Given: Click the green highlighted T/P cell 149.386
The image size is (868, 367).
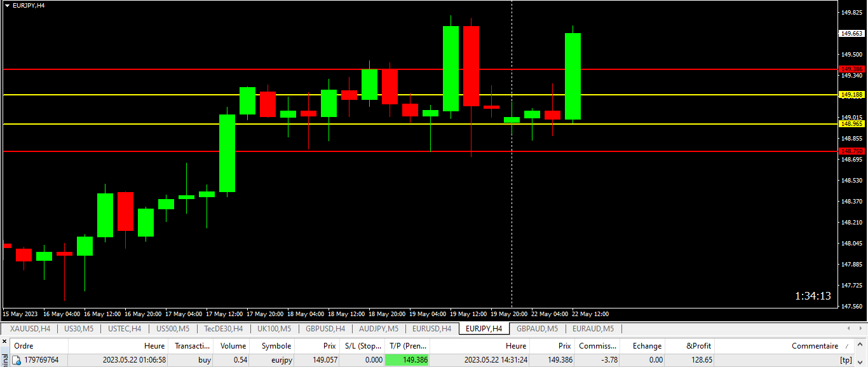Looking at the screenshot, I should (407, 360).
